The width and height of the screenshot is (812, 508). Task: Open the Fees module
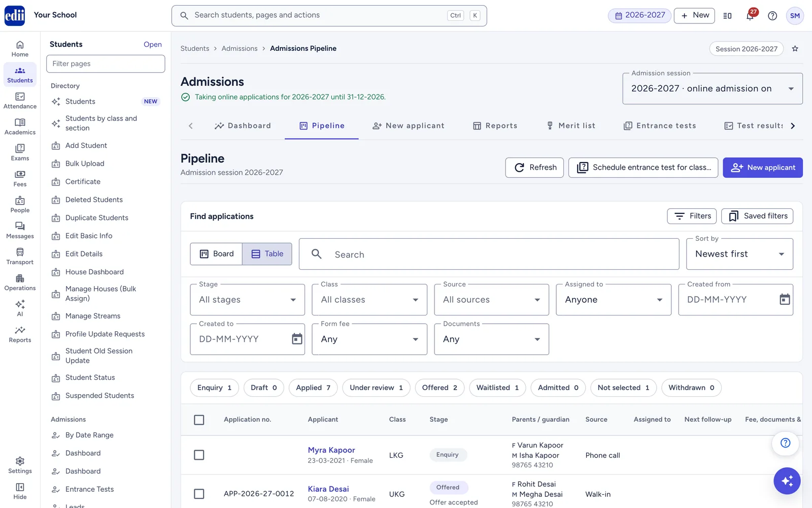click(x=20, y=178)
